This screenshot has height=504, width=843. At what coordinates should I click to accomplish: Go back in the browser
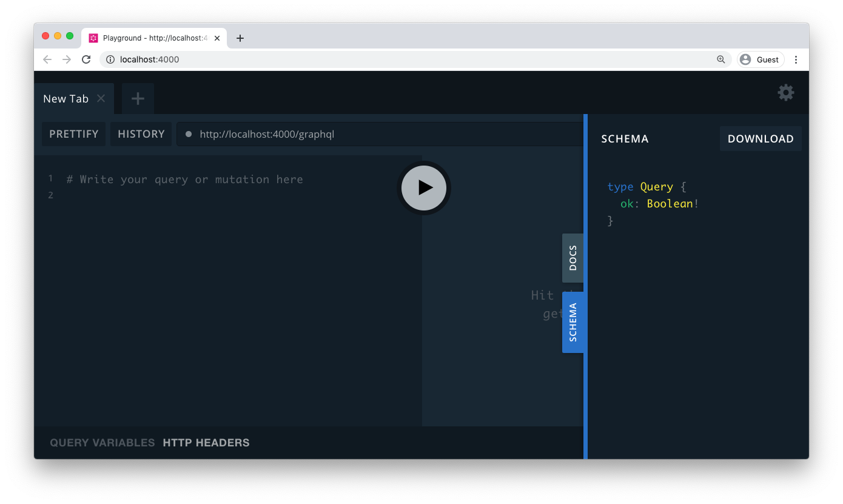pos(47,59)
